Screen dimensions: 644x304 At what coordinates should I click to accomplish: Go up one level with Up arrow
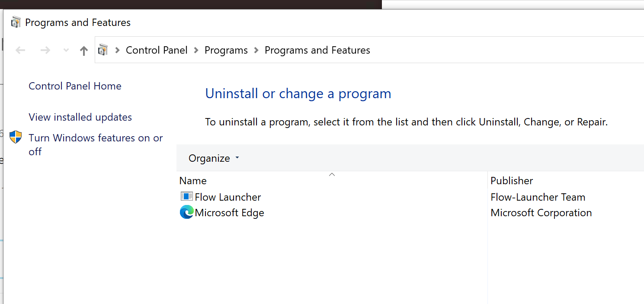click(84, 51)
